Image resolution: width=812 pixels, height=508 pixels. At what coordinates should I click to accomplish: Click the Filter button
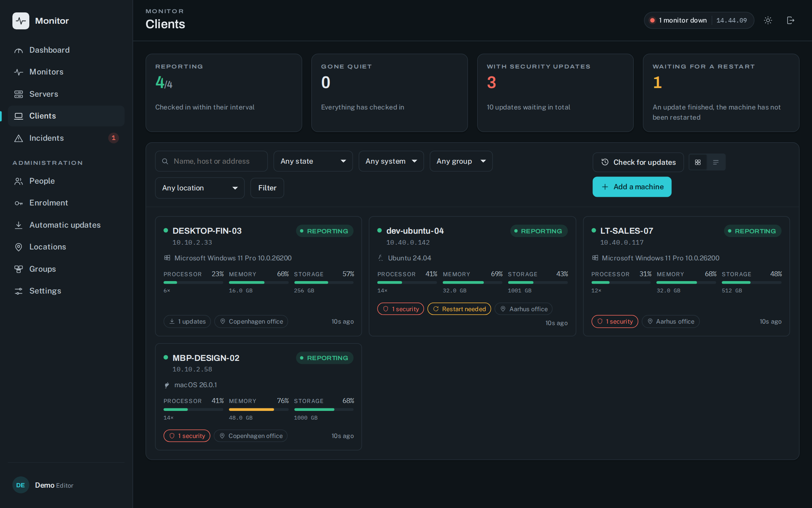267,188
